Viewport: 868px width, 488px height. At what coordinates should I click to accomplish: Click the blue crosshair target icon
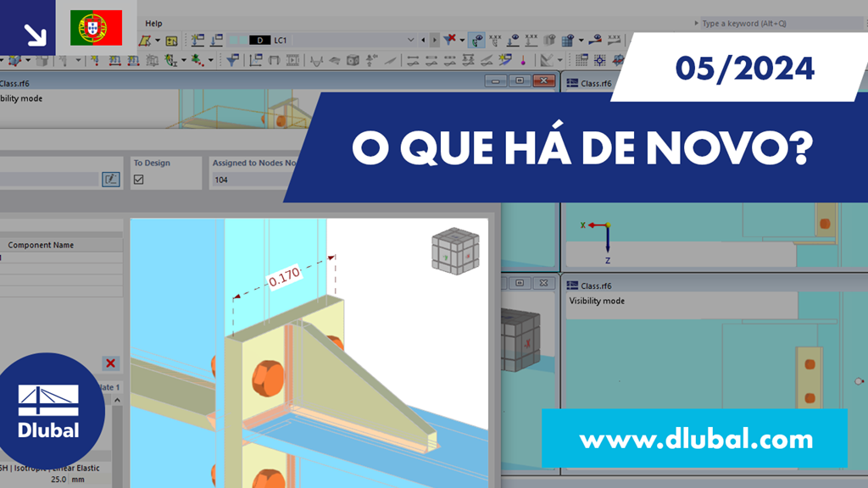pyautogui.click(x=599, y=60)
